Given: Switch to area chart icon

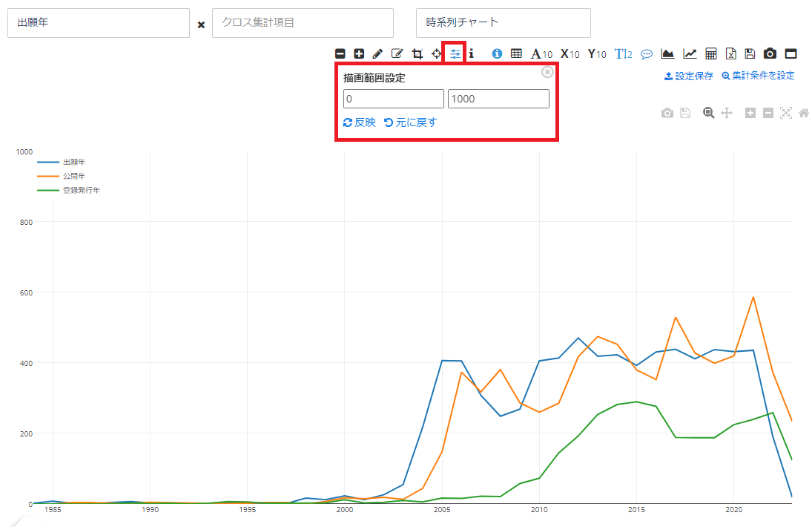Looking at the screenshot, I should (x=667, y=53).
